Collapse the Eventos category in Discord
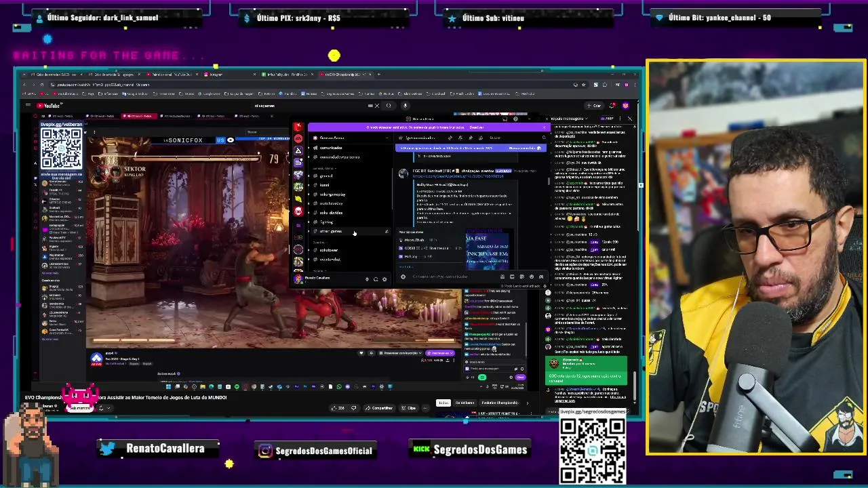This screenshot has height=488, width=868. [319, 243]
